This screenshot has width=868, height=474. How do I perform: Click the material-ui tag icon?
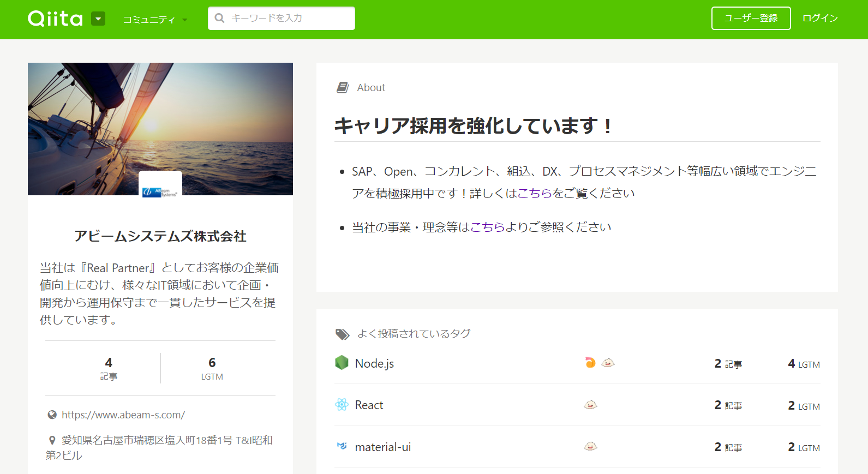pyautogui.click(x=342, y=446)
